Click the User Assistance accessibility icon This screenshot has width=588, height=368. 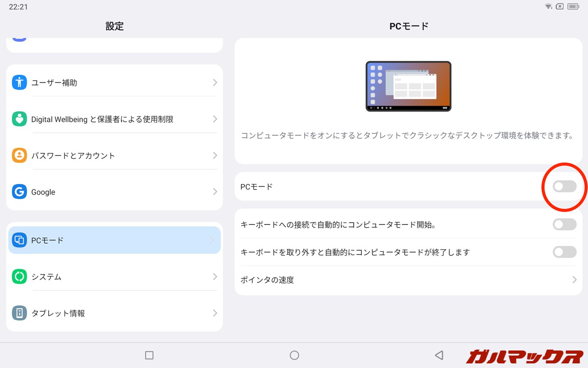[19, 83]
